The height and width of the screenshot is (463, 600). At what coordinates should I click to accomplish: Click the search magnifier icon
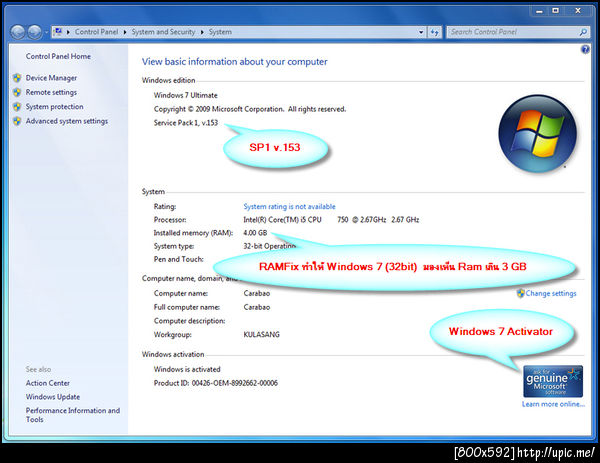click(x=583, y=32)
